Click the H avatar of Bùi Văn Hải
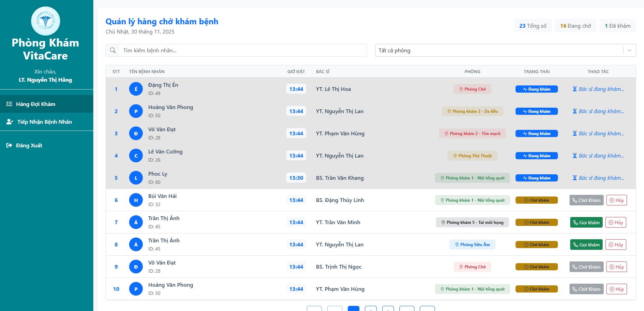 pos(136,200)
